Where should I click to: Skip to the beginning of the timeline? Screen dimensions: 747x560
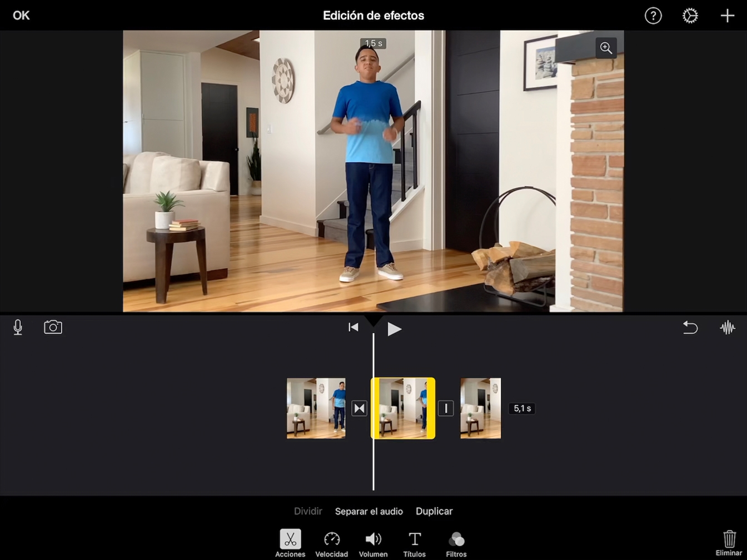click(x=353, y=327)
